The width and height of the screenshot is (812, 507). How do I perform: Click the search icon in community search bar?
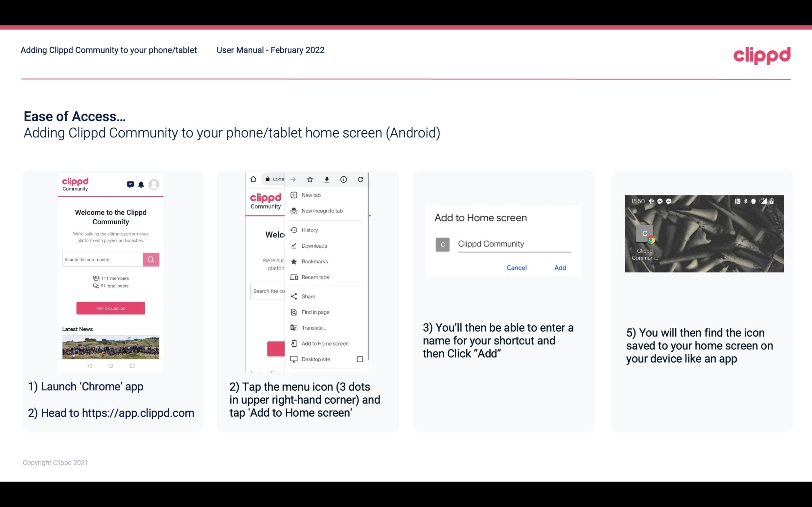pos(151,259)
